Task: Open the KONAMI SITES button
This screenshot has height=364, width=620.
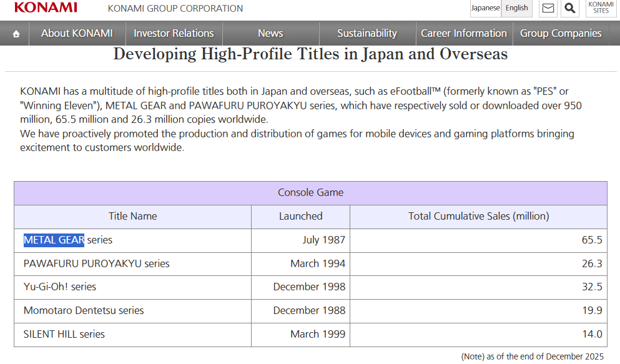Action: (601, 8)
